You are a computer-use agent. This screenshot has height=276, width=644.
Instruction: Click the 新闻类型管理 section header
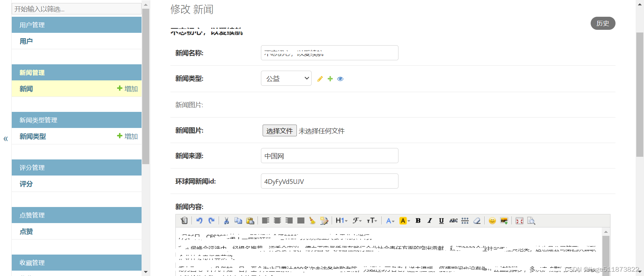76,120
